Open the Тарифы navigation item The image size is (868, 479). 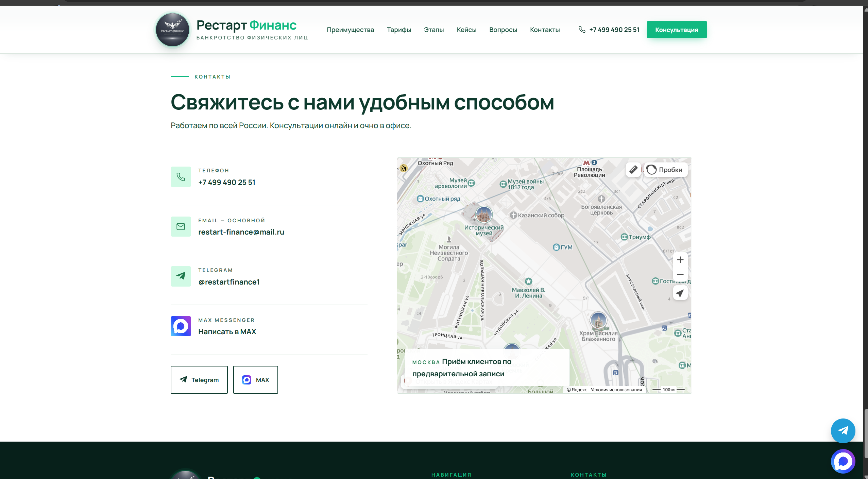[398, 30]
